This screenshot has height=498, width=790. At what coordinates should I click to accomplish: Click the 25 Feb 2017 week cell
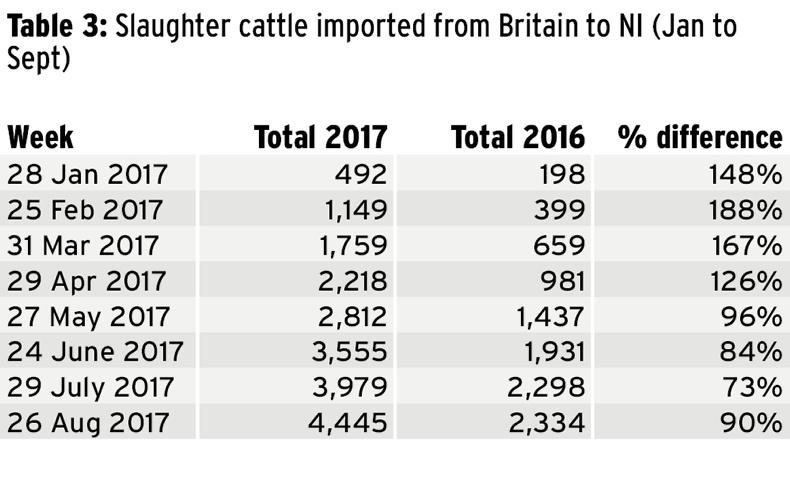click(87, 211)
